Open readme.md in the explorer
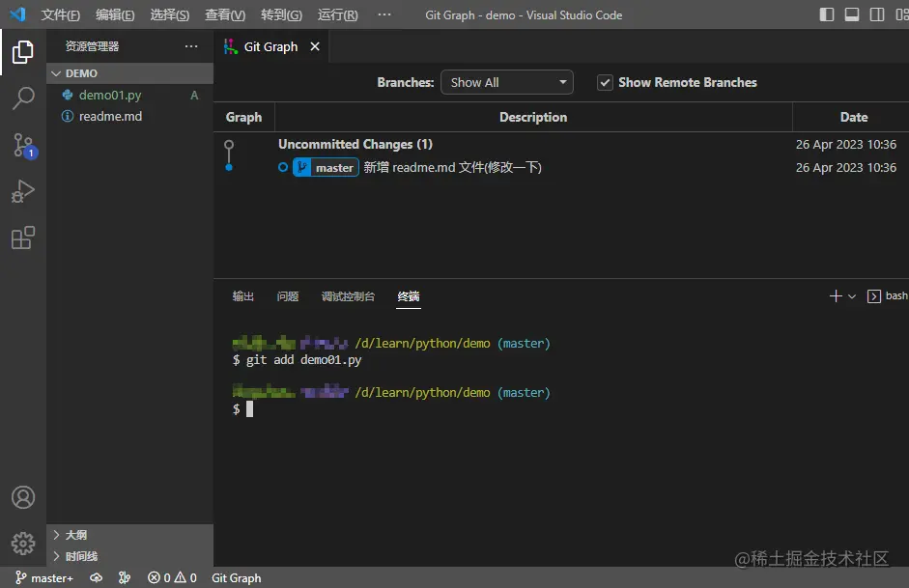Viewport: 909px width, 588px height. [129, 117]
